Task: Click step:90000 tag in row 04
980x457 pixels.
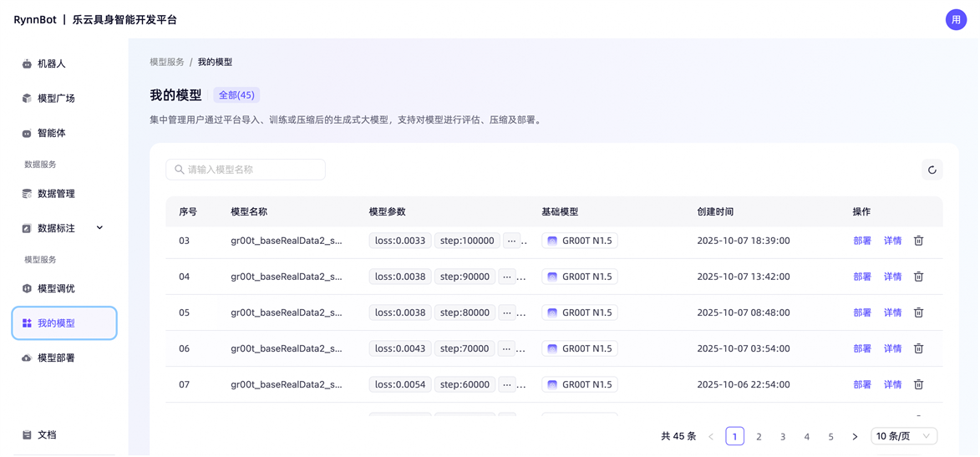Action: point(465,277)
